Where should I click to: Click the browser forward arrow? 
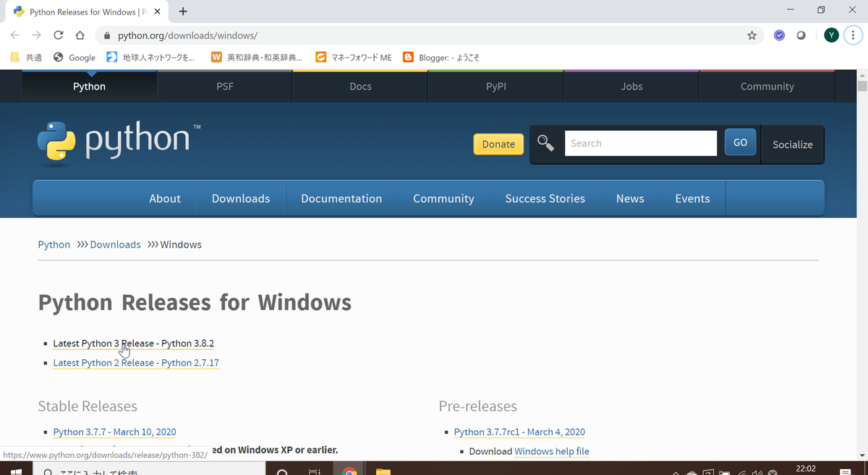click(x=36, y=35)
